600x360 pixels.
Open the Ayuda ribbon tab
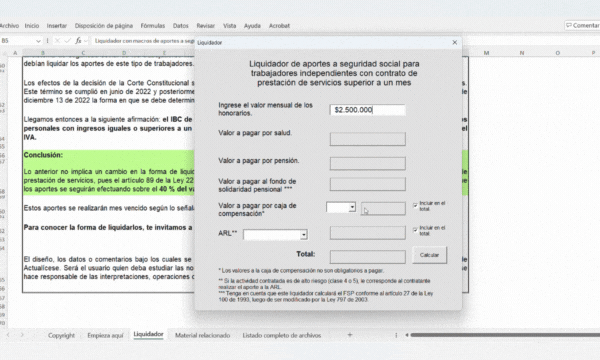pos(252,26)
